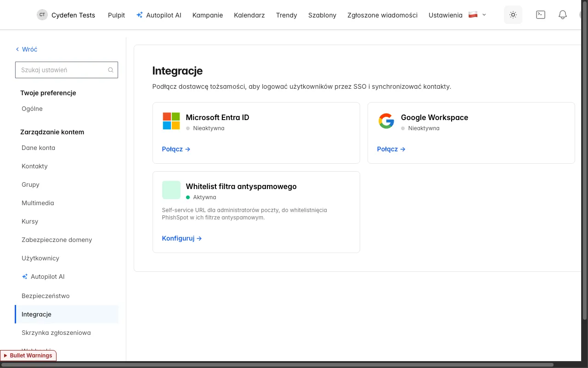588x368 pixels.
Task: Click the green Whitelist filter icon tile
Action: (171, 190)
